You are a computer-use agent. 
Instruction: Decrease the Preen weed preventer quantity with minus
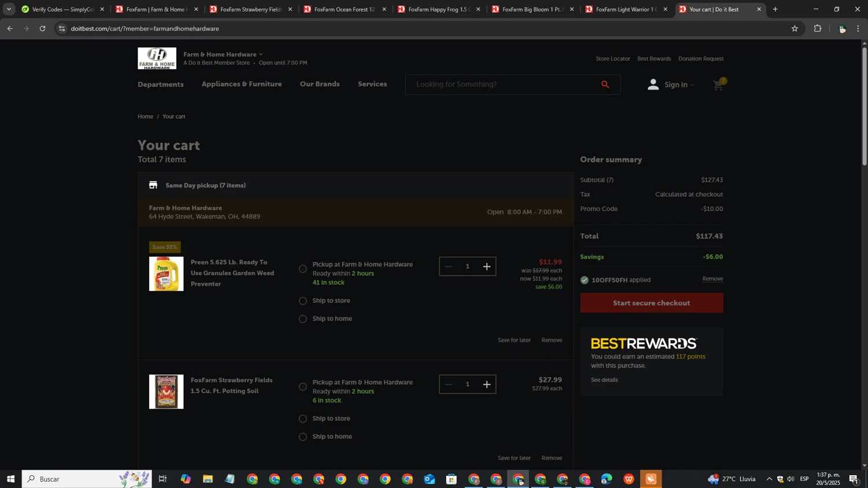(448, 267)
